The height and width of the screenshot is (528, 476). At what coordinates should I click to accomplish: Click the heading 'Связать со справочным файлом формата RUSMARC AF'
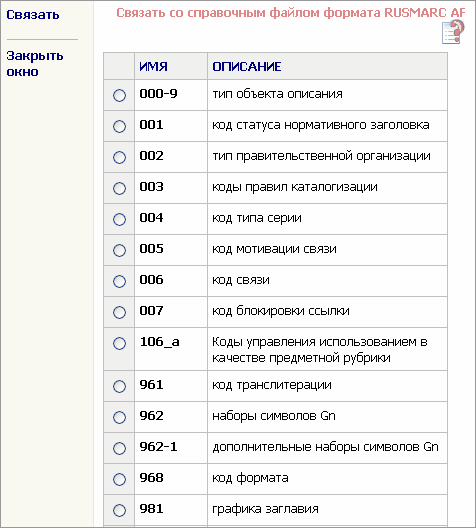point(291,13)
